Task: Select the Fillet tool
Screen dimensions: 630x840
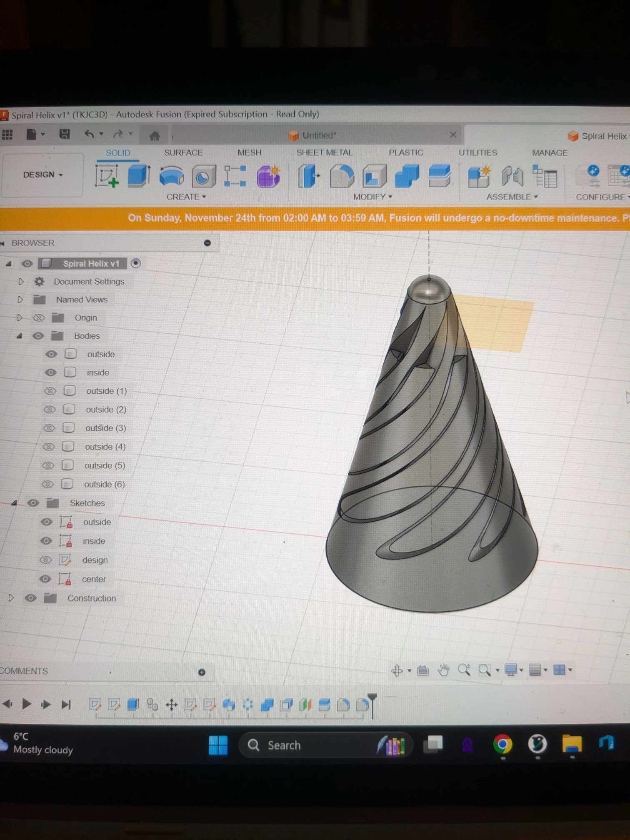Action: point(342,176)
